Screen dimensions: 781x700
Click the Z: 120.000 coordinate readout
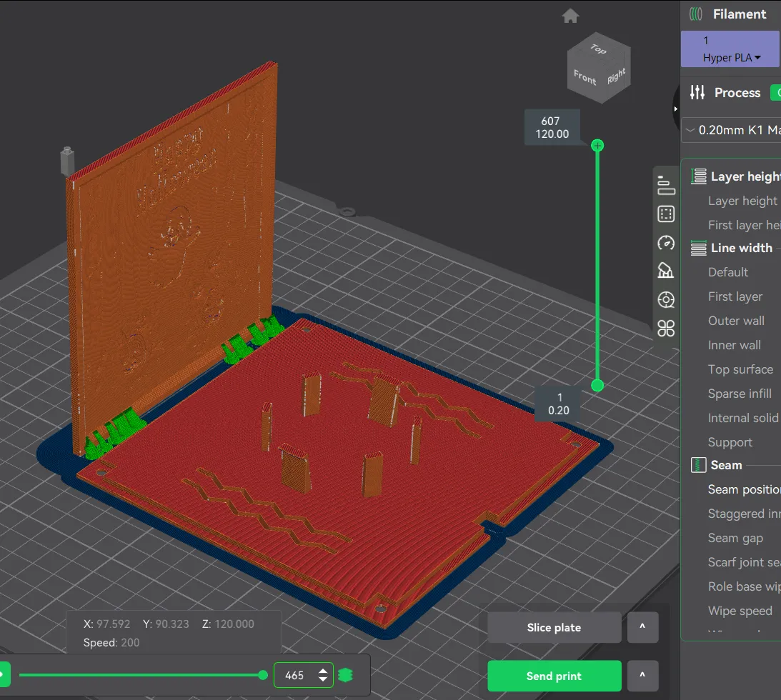[x=228, y=624]
